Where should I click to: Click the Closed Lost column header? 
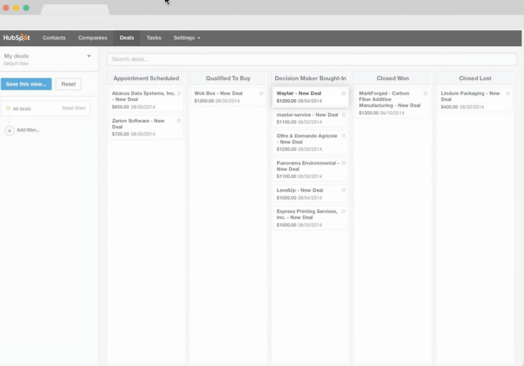click(475, 78)
